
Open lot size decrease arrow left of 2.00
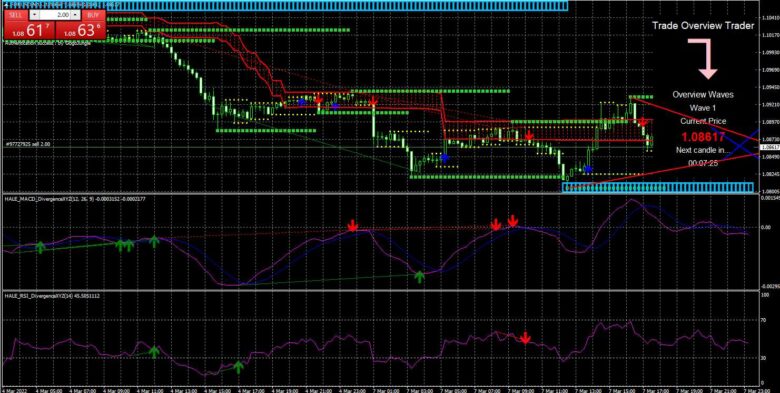tap(34, 15)
